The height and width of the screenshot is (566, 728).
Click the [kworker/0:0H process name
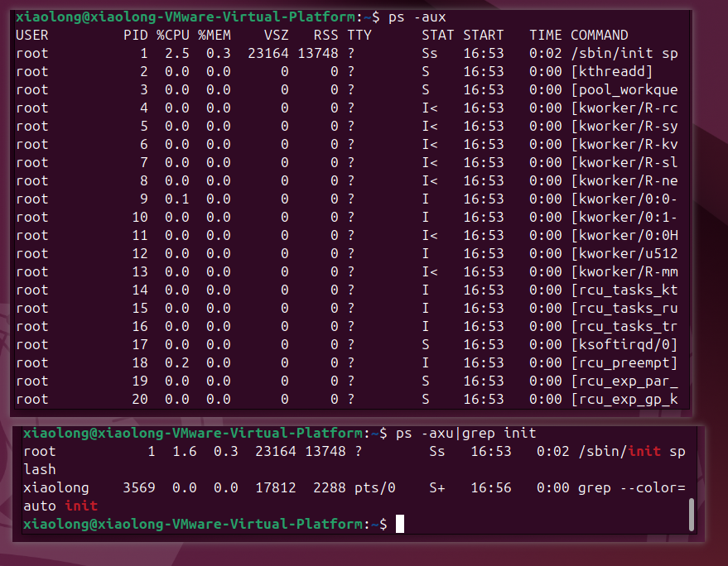coord(624,235)
